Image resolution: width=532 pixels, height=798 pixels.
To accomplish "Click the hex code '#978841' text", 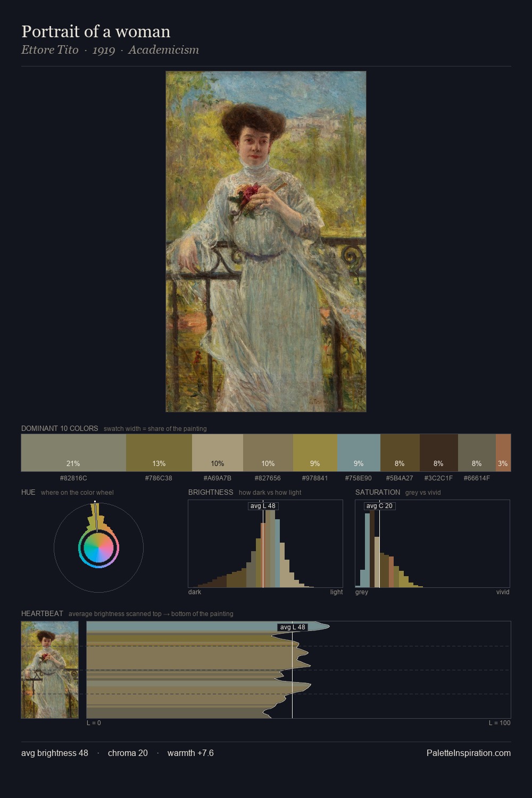I will [x=315, y=478].
